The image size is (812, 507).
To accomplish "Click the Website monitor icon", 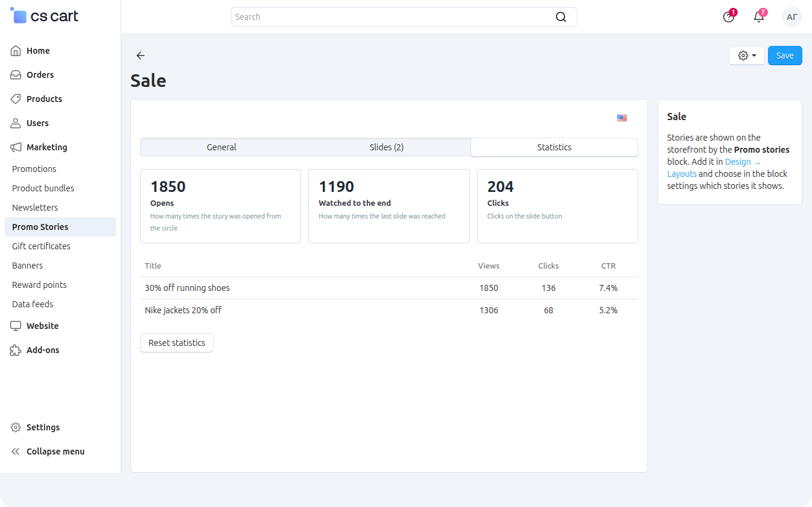I will (16, 326).
